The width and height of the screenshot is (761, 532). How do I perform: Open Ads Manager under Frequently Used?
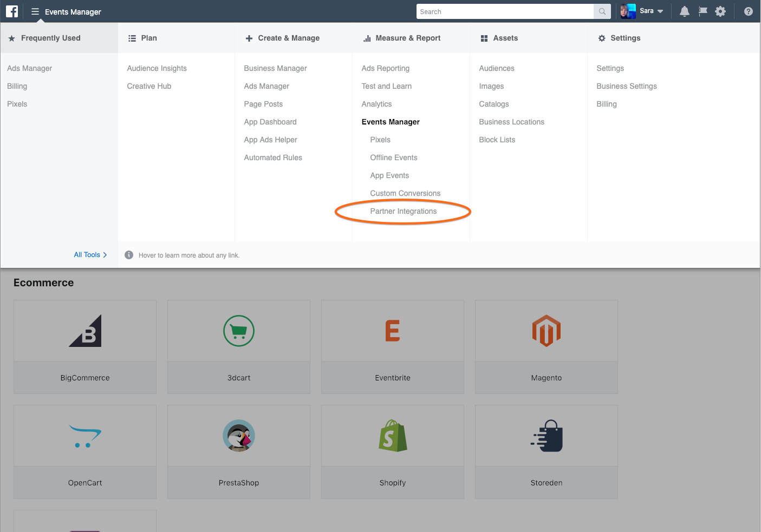30,68
